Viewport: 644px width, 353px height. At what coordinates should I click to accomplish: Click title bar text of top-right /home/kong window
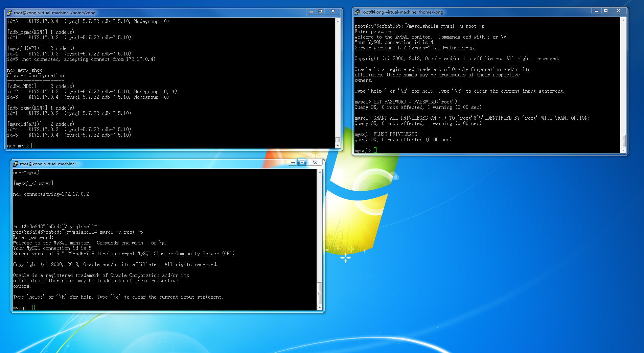[402, 12]
